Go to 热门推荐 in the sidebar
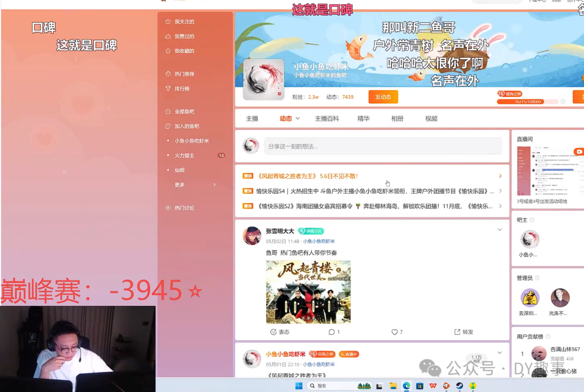This screenshot has width=584, height=392. pyautogui.click(x=180, y=74)
